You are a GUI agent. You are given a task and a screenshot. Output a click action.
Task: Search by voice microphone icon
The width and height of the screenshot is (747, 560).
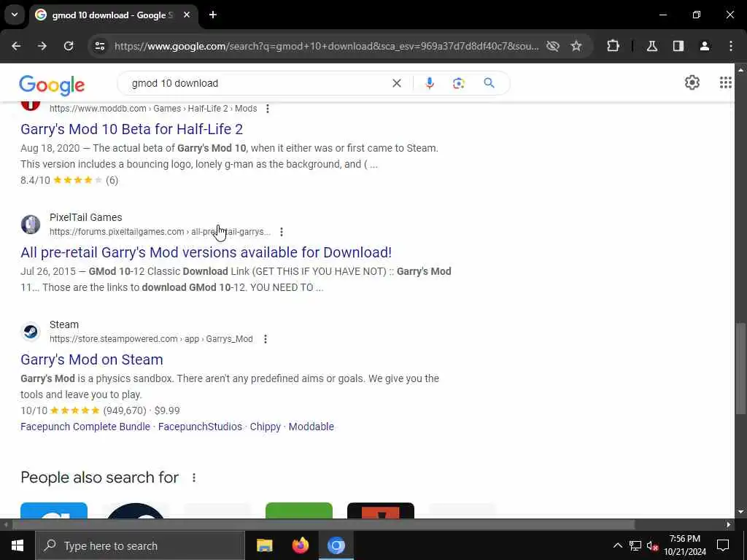[x=429, y=83]
